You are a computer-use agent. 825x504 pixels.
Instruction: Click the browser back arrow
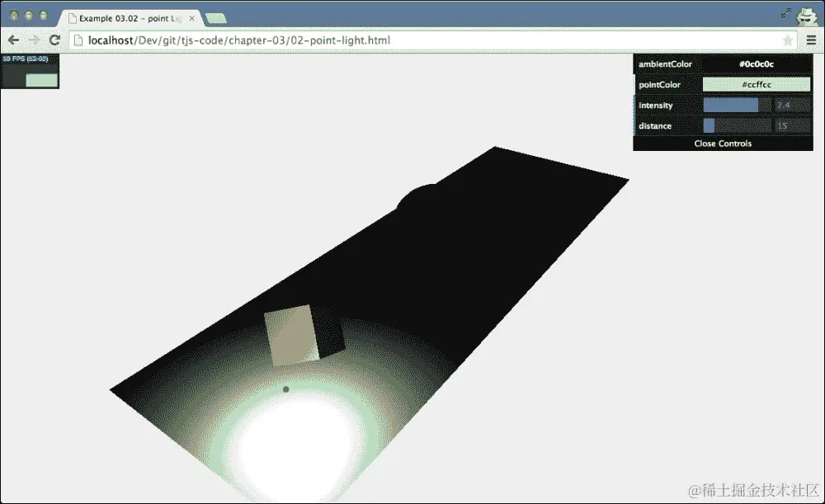click(x=12, y=40)
